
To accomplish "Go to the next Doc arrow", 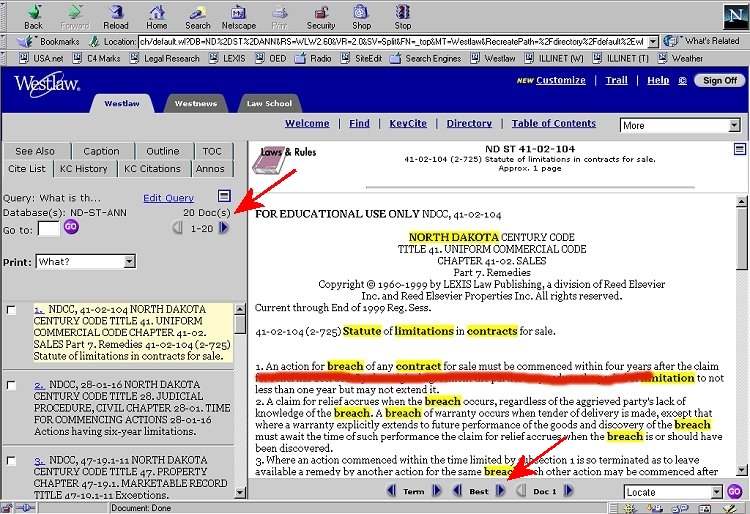I will click(x=568, y=491).
